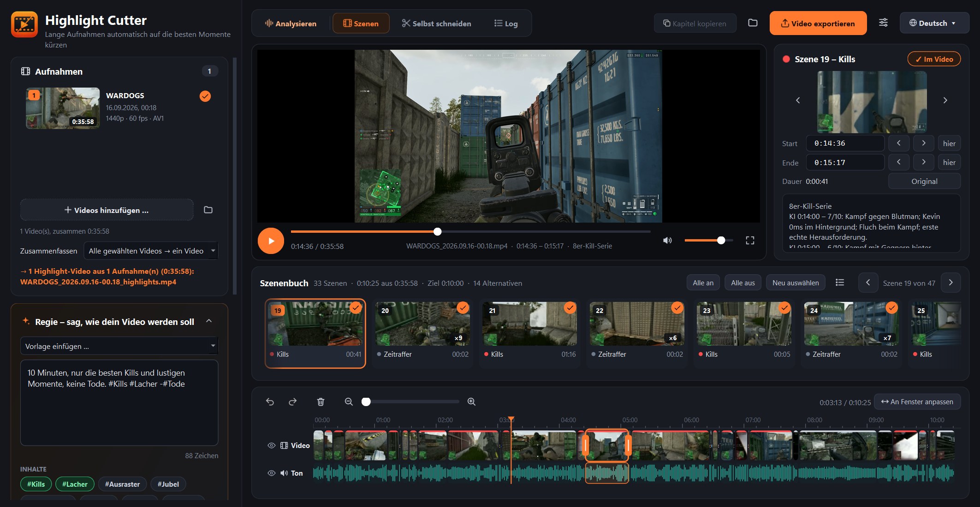Hide the Video track with the eye icon
The height and width of the screenshot is (507, 980).
271,446
